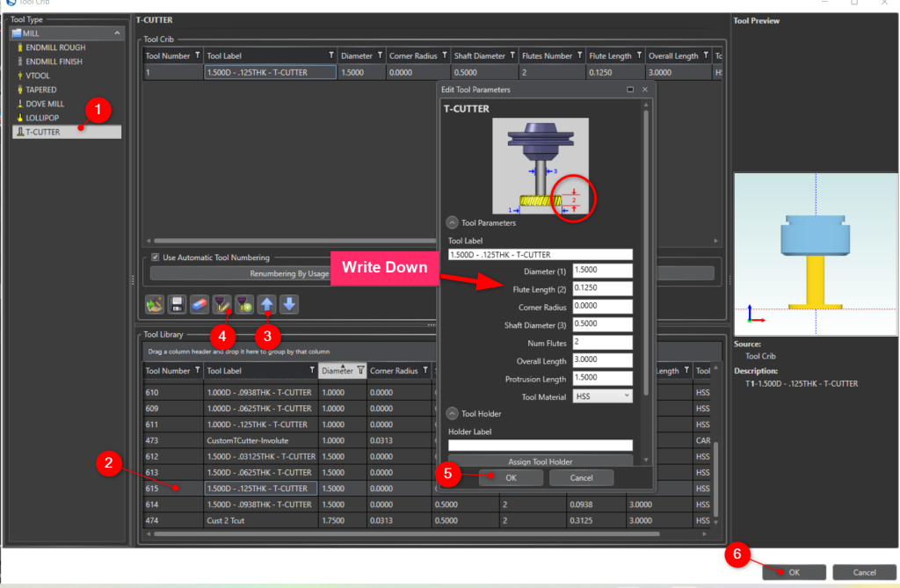900x588 pixels.
Task: Pin the Edit Tool Parameters dialog
Action: click(630, 89)
